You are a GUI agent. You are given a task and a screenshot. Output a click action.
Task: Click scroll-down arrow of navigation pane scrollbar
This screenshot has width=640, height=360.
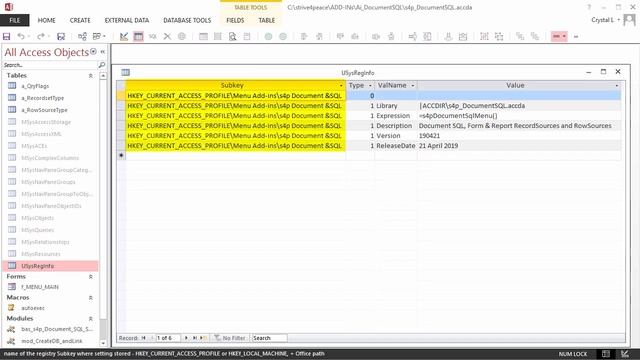point(103,343)
